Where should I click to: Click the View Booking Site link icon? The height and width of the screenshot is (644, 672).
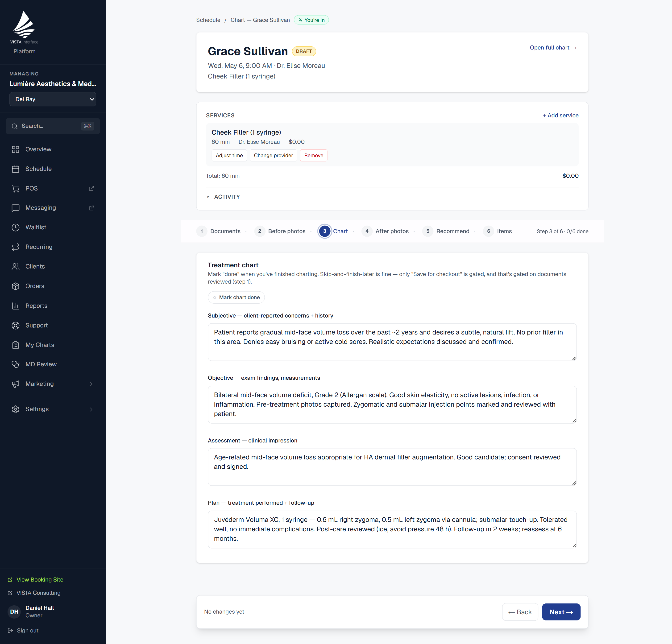(10, 580)
